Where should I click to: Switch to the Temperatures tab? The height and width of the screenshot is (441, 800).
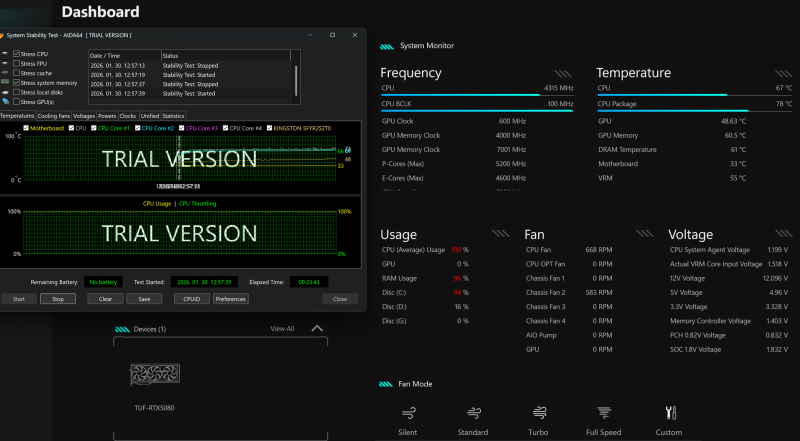click(x=17, y=116)
